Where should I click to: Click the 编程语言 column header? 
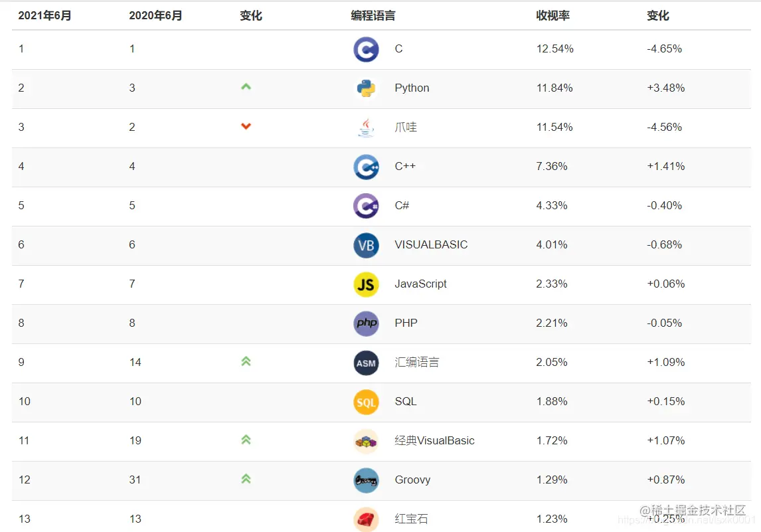(373, 15)
